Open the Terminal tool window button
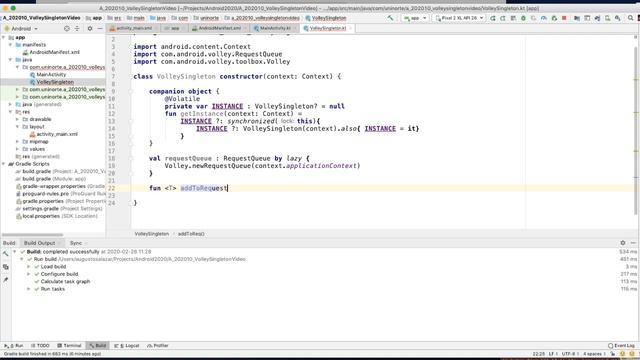Image resolution: width=640 pixels, height=360 pixels. tap(69, 346)
